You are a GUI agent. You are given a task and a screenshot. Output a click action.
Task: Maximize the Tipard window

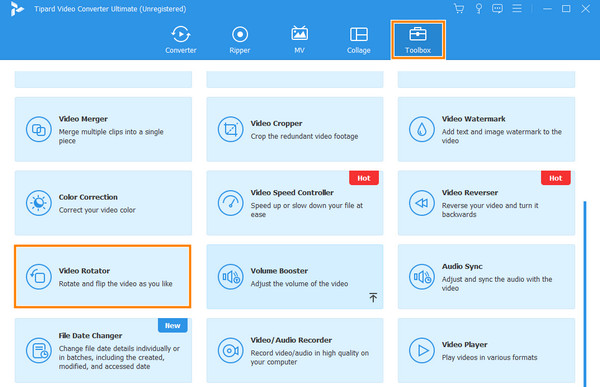pyautogui.click(x=566, y=8)
